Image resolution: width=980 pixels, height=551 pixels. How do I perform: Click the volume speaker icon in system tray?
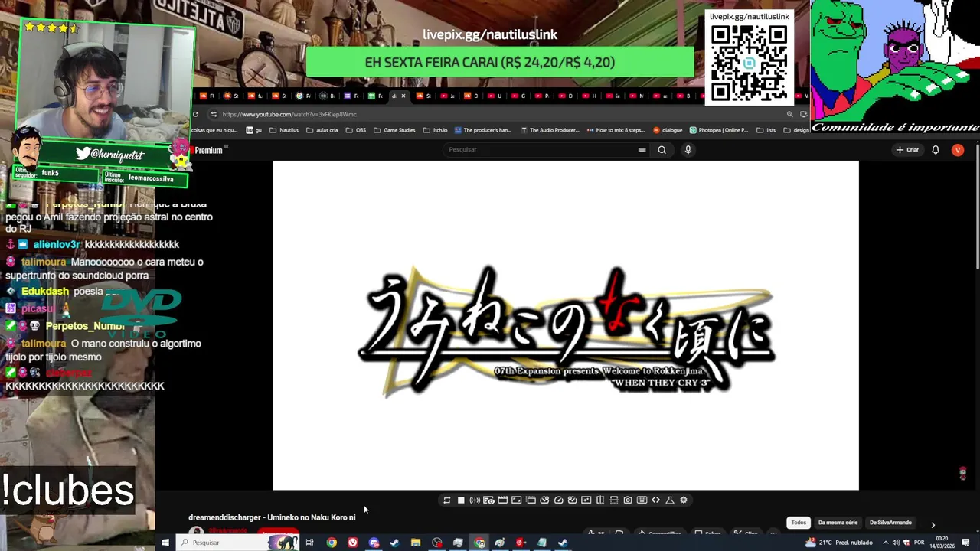click(896, 543)
